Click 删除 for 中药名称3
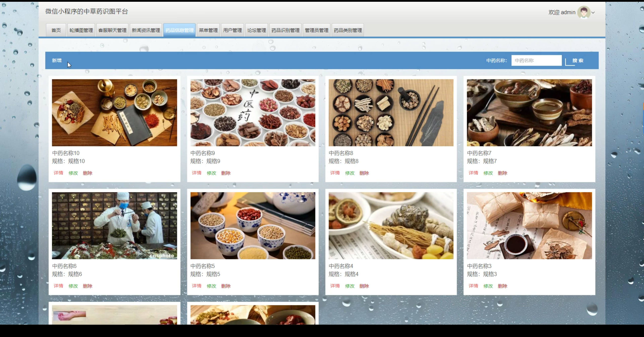644x337 pixels. pos(502,286)
